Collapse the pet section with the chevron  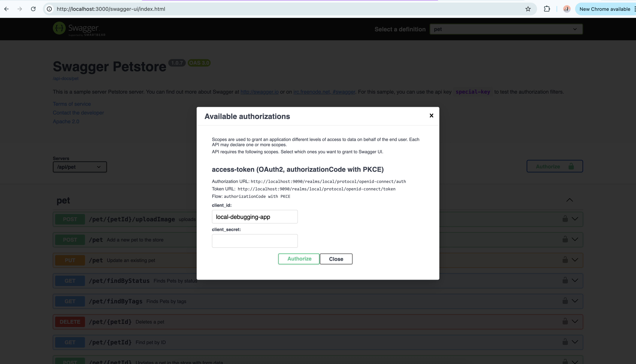coord(570,200)
